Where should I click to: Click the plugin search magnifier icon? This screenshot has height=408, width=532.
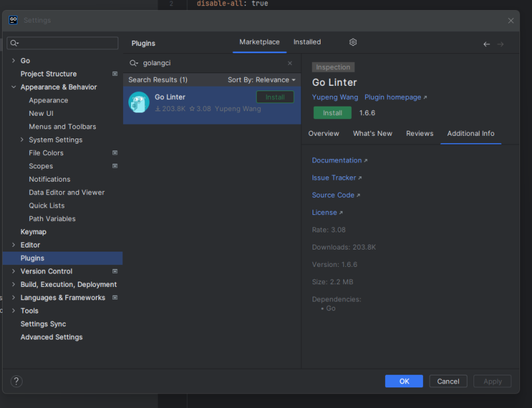(134, 63)
